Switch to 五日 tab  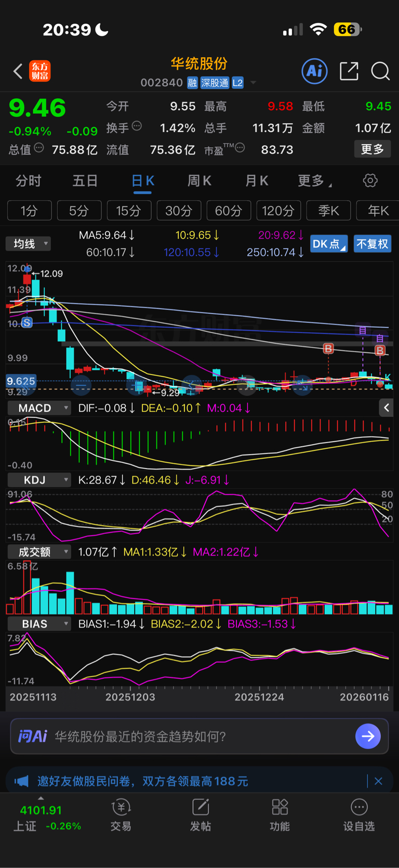(x=85, y=181)
